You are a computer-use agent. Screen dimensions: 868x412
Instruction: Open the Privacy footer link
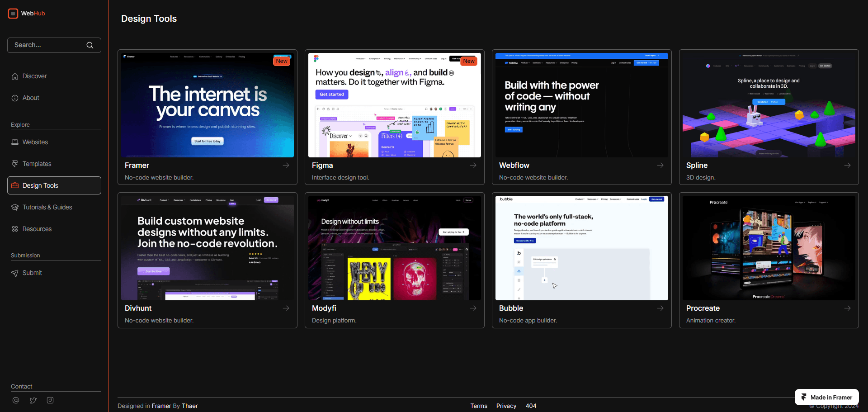click(x=506, y=406)
